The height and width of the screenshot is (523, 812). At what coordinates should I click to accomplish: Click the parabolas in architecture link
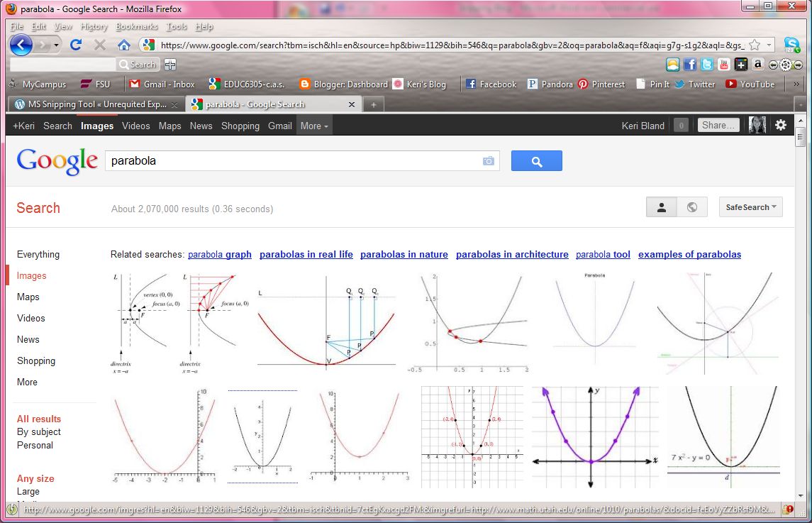click(x=512, y=255)
